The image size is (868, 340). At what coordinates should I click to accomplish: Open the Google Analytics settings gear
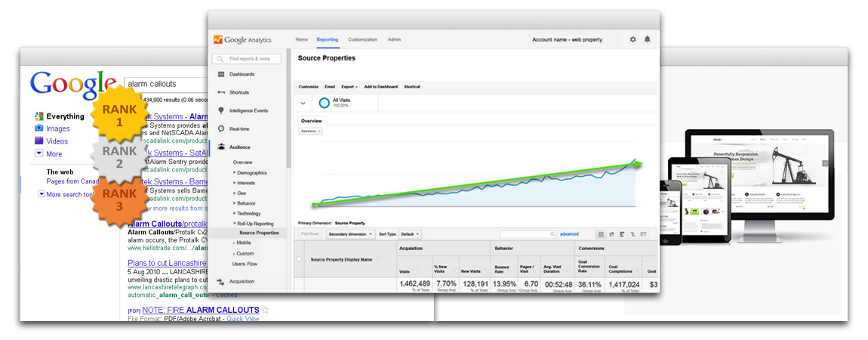[x=633, y=39]
